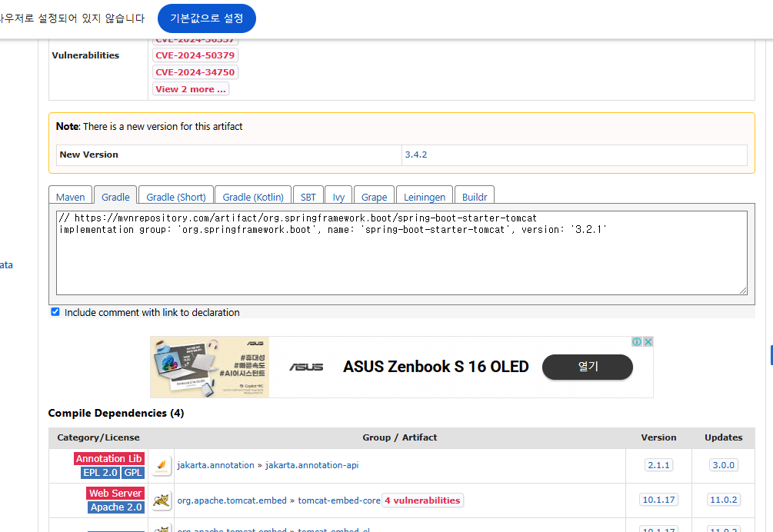Open the ad info icon
This screenshot has height=532, width=773.
[x=637, y=342]
